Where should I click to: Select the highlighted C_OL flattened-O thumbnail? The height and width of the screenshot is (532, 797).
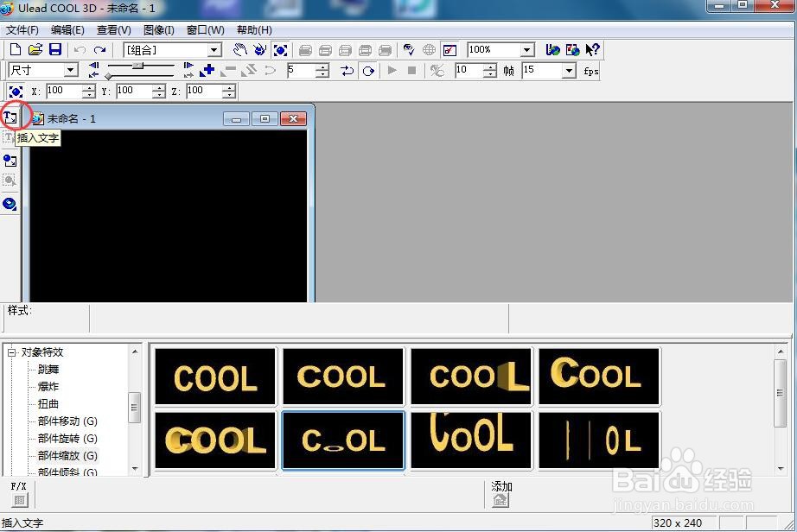pos(343,440)
